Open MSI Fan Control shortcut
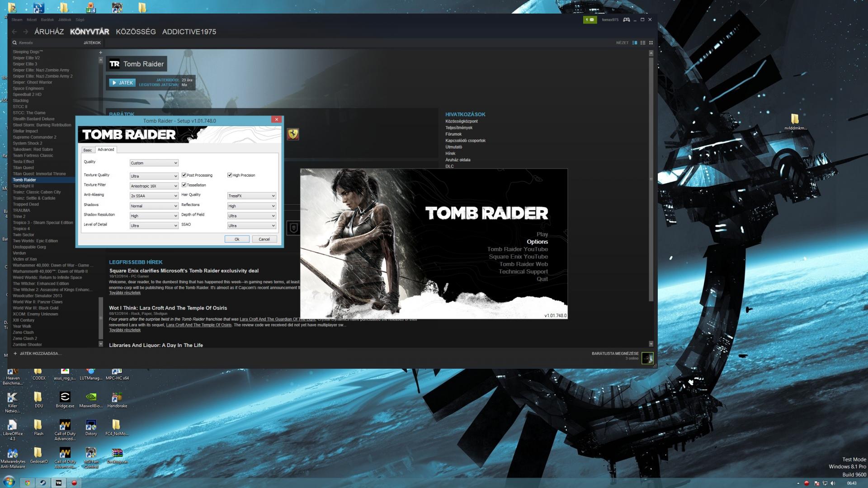The height and width of the screenshot is (488, 868). pos(91,458)
